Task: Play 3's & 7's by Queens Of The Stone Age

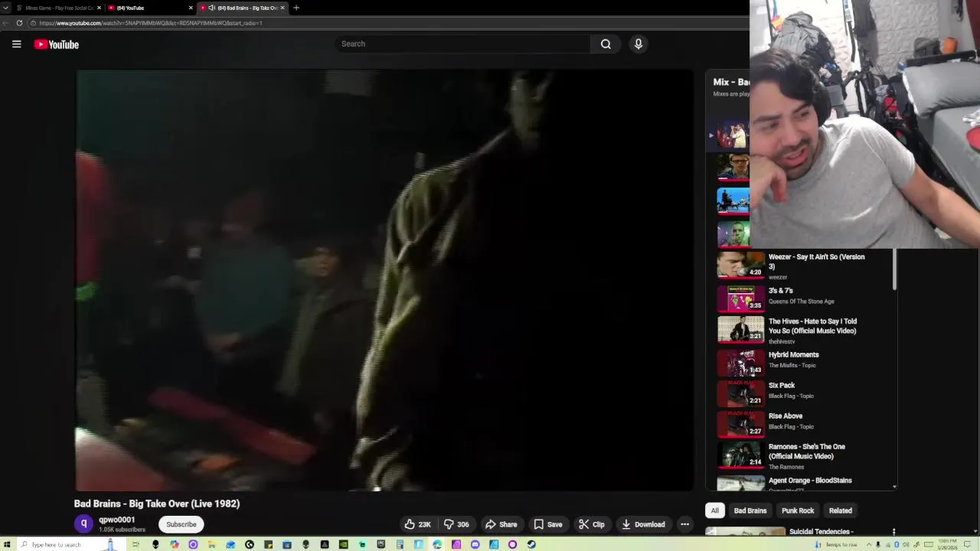Action: coord(780,291)
